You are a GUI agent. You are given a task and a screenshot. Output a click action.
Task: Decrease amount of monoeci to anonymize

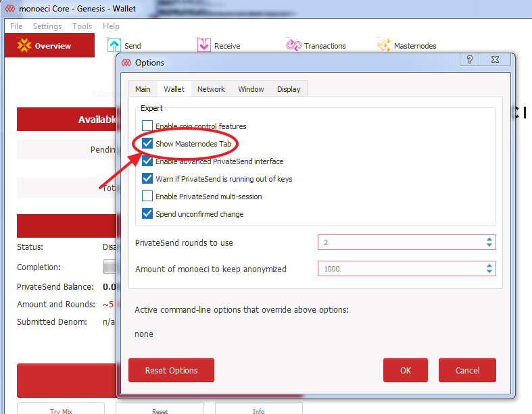coord(489,271)
